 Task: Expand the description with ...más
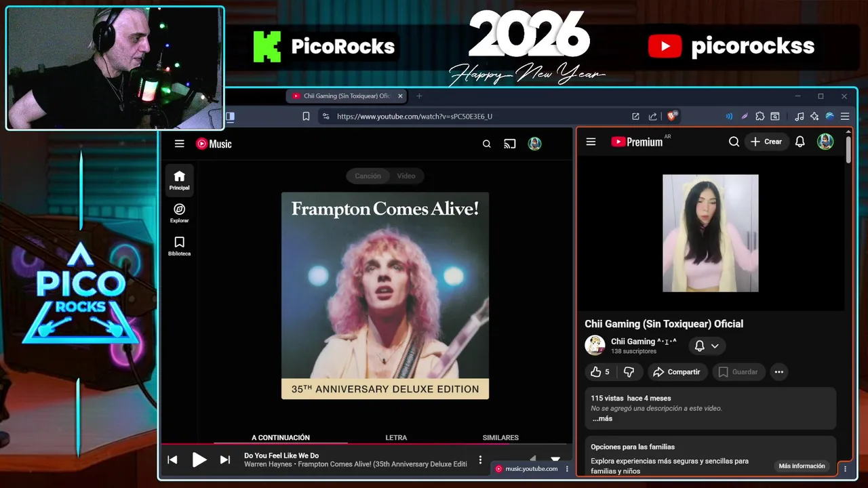[602, 419]
